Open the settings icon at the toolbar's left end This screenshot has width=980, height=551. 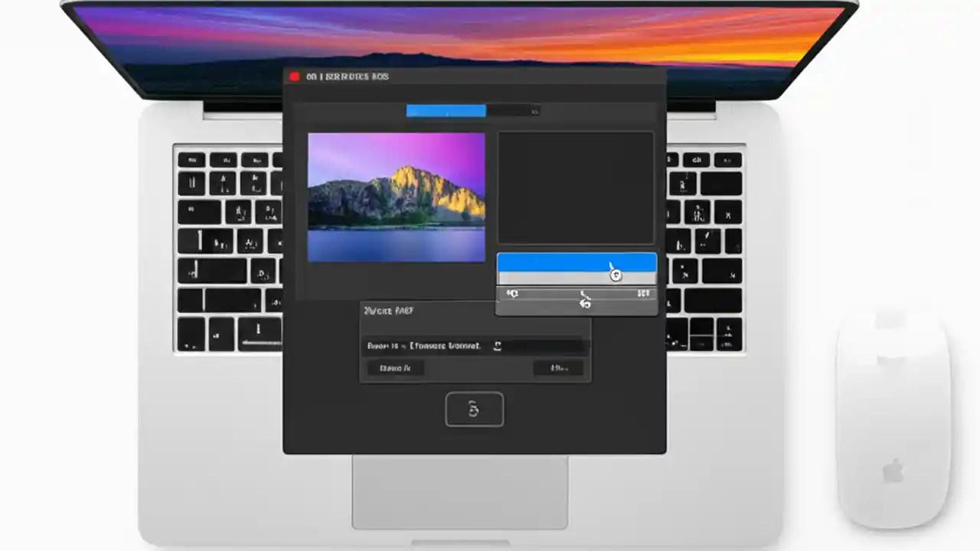tap(511, 292)
